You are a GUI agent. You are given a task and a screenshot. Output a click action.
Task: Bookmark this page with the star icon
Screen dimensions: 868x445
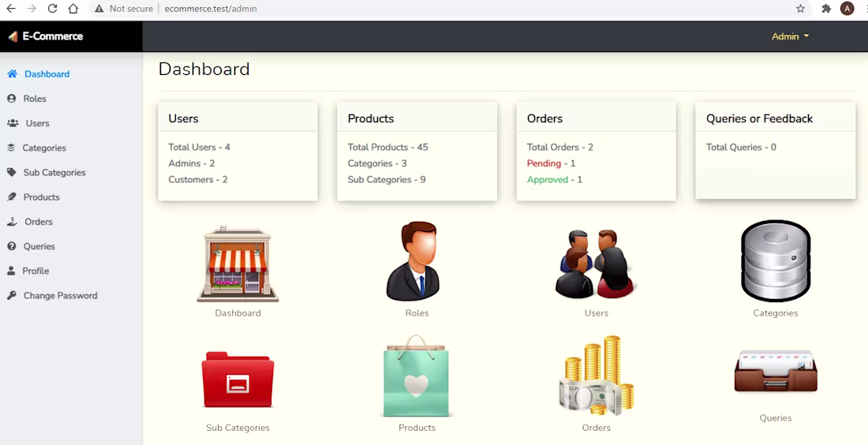(800, 9)
